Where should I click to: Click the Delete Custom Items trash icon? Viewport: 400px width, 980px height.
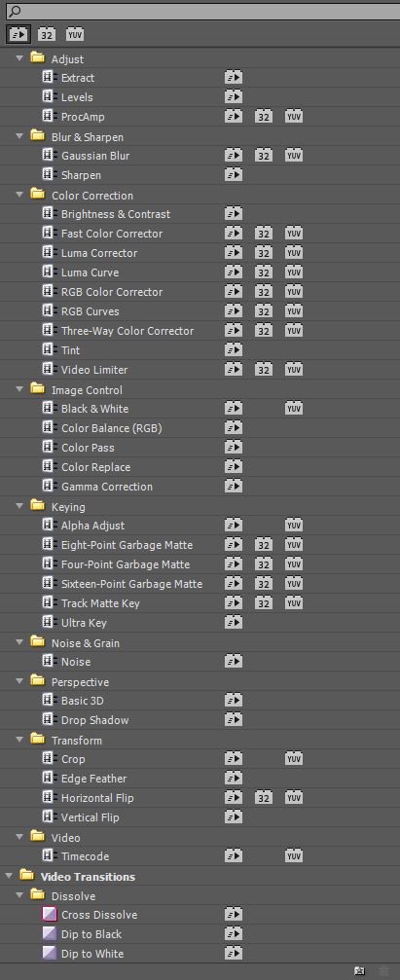[383, 970]
